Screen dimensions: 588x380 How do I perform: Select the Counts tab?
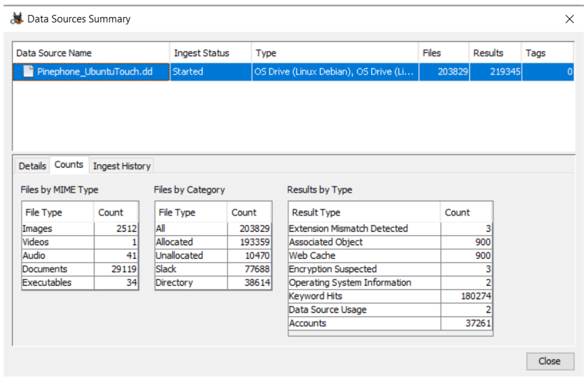69,165
